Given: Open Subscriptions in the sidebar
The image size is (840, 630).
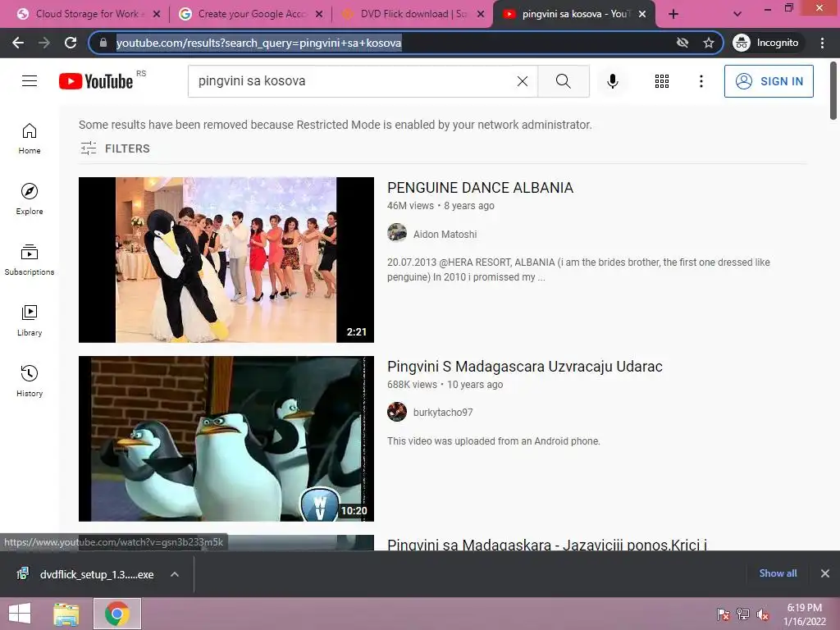Looking at the screenshot, I should click(30, 260).
